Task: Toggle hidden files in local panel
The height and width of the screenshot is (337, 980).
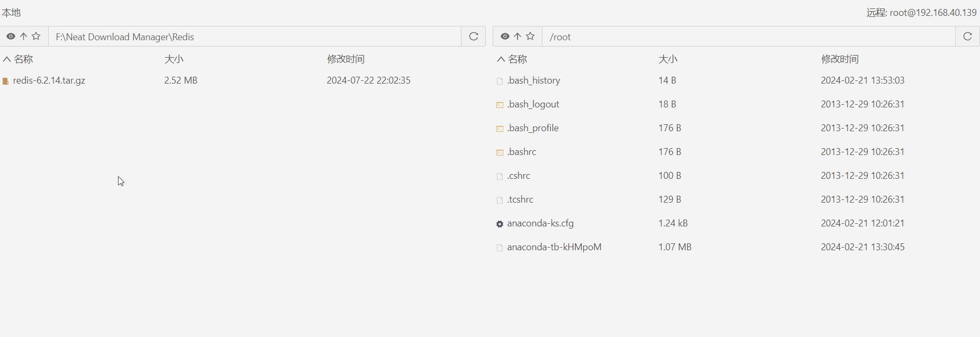Action: click(x=11, y=37)
